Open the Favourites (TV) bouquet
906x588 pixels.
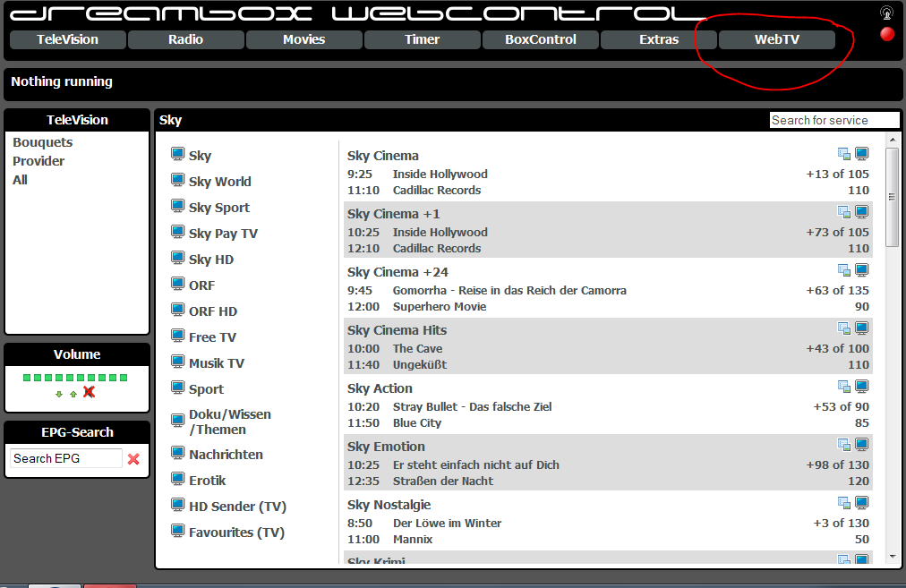(237, 533)
